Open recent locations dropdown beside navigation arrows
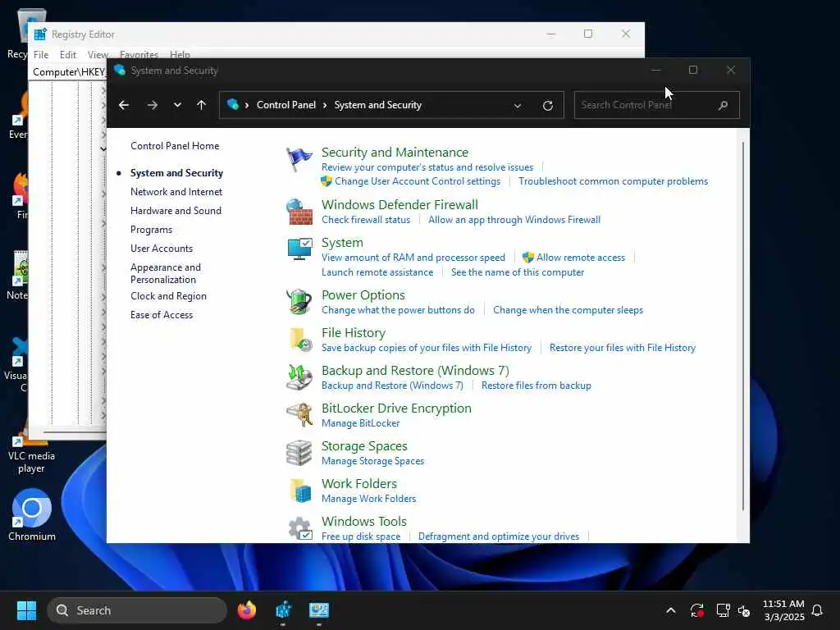 pyautogui.click(x=177, y=105)
